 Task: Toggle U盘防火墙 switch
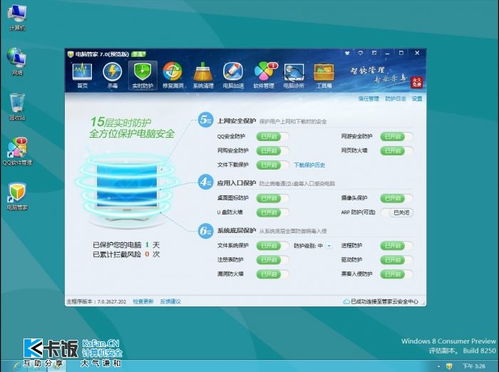(272, 212)
